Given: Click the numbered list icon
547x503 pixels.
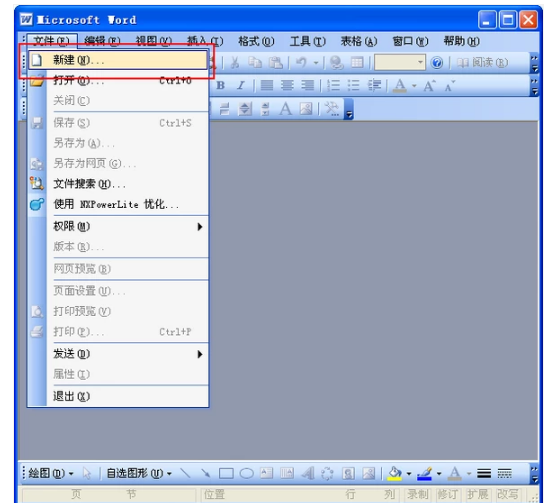Looking at the screenshot, I should pyautogui.click(x=334, y=85).
